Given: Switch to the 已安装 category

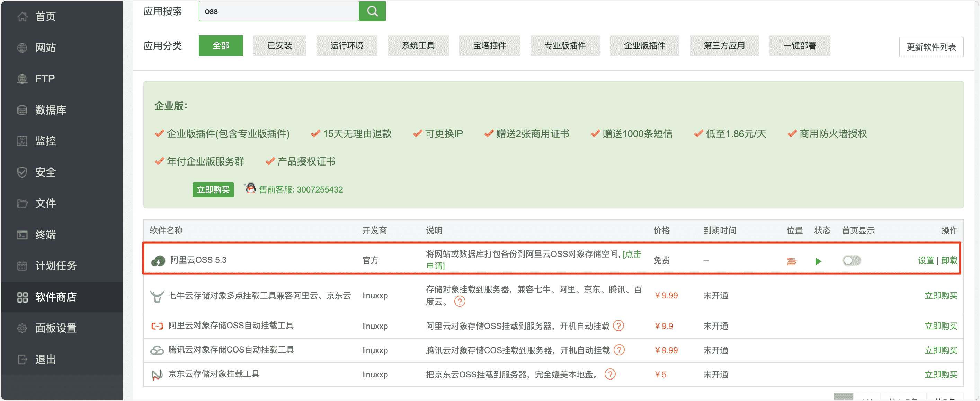Looking at the screenshot, I should 279,46.
